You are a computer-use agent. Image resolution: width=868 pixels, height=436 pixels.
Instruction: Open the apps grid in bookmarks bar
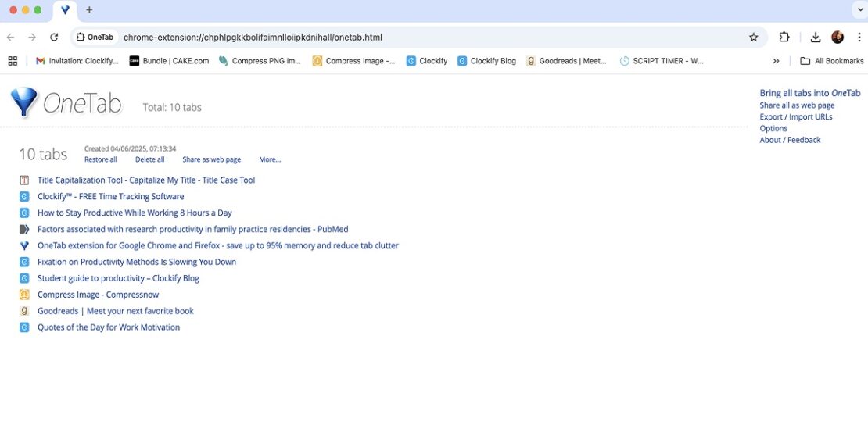[x=13, y=61]
